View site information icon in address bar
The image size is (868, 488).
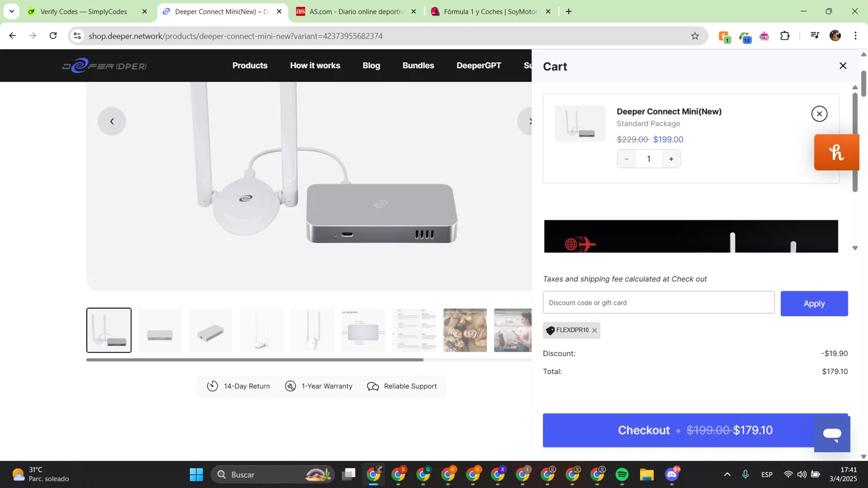77,36
